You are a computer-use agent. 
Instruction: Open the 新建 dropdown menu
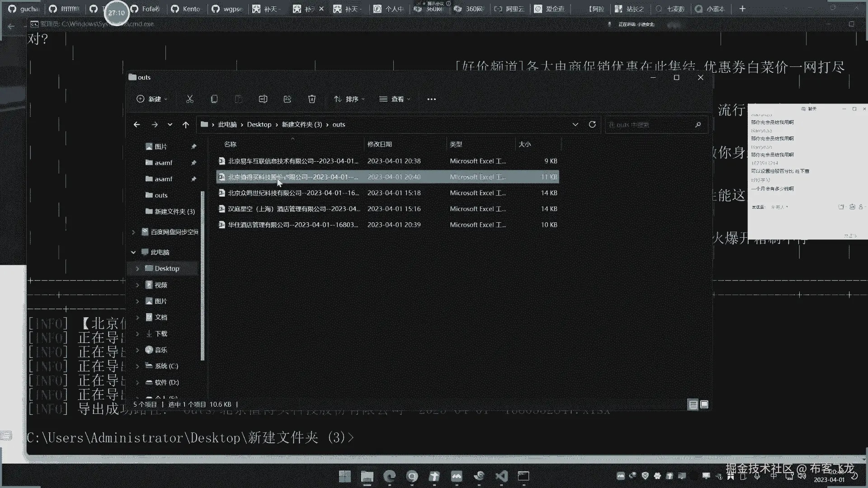152,99
